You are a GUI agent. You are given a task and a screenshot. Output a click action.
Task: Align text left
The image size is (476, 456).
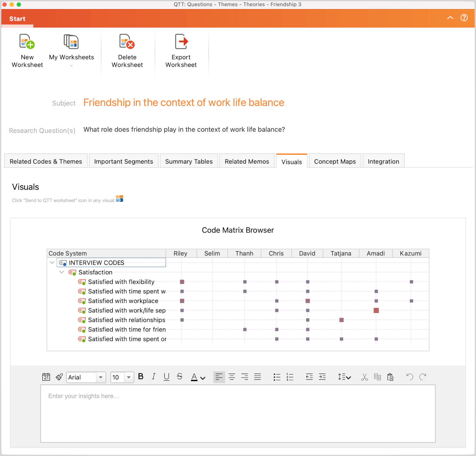[x=219, y=377]
